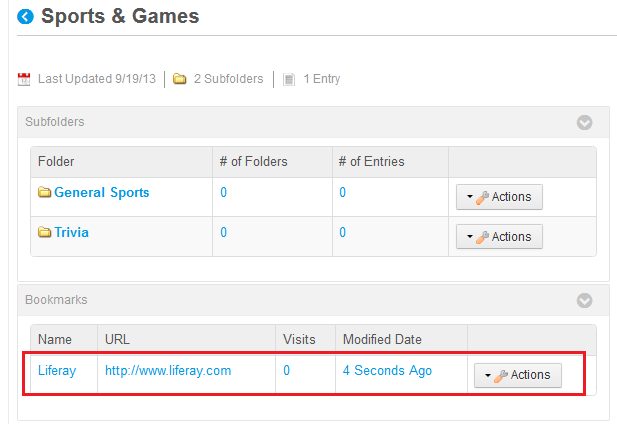Click the Bookmarks panel title
The image size is (617, 424).
click(56, 300)
